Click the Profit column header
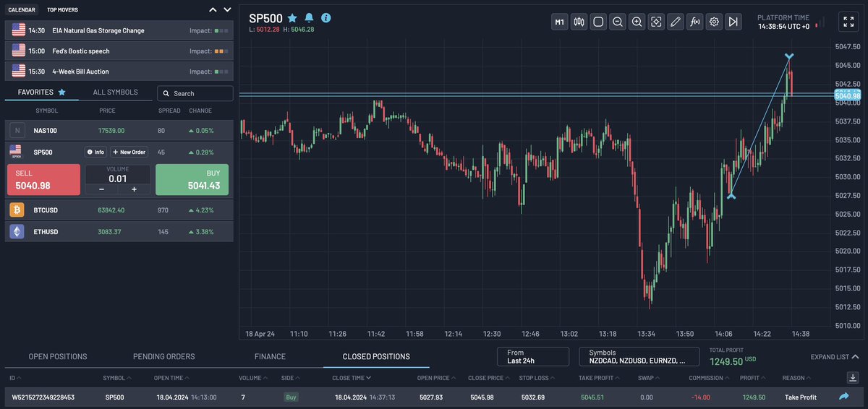 coord(752,377)
